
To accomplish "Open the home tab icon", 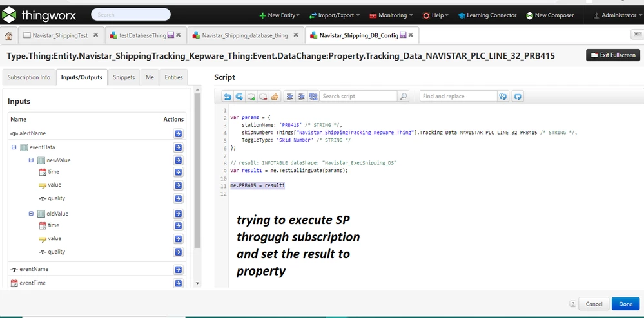I will (x=8, y=35).
